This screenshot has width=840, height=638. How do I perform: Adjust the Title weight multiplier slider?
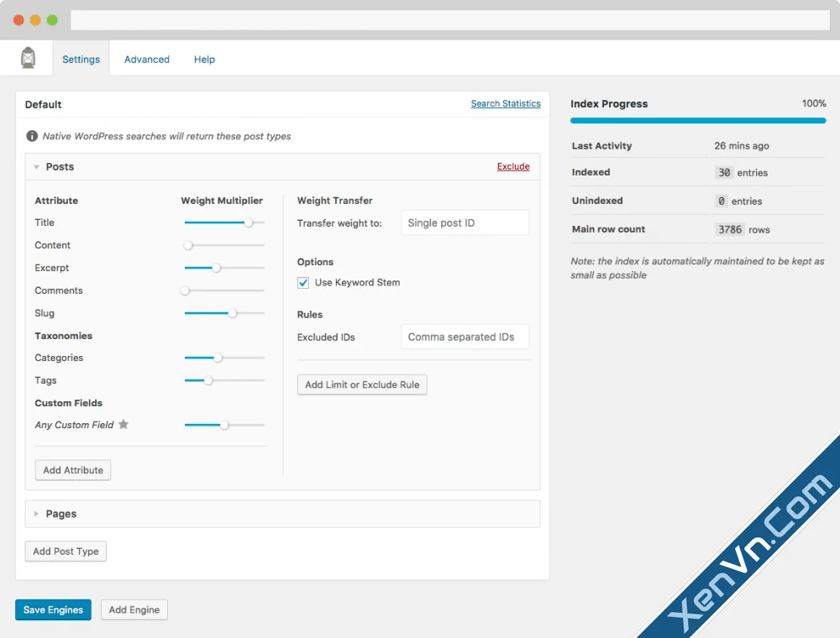point(248,222)
